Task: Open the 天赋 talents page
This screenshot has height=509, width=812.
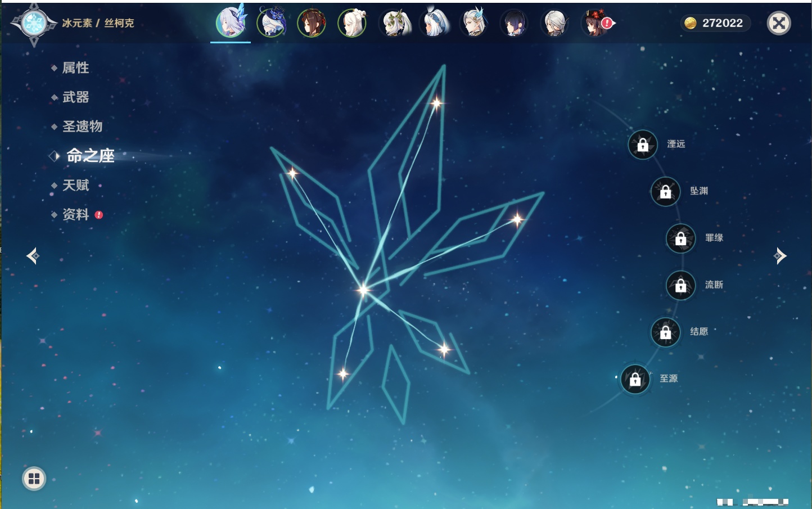Action: coord(75,185)
